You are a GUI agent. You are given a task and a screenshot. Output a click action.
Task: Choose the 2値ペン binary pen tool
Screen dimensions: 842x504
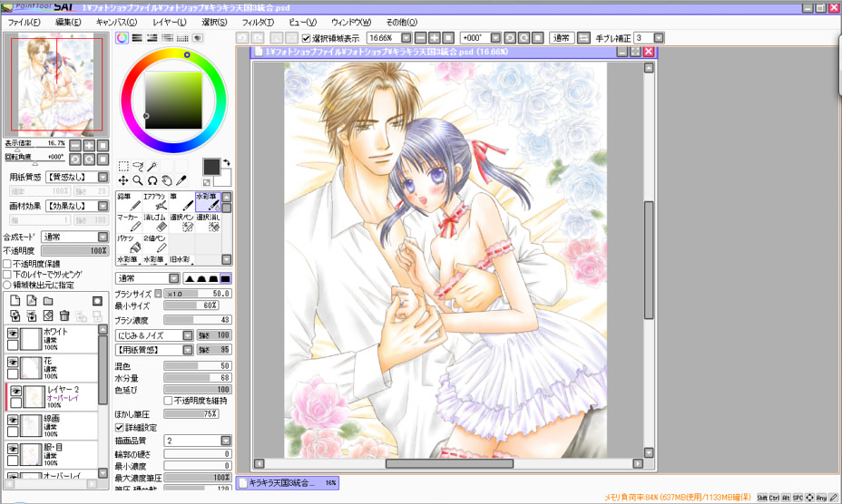pyautogui.click(x=155, y=244)
